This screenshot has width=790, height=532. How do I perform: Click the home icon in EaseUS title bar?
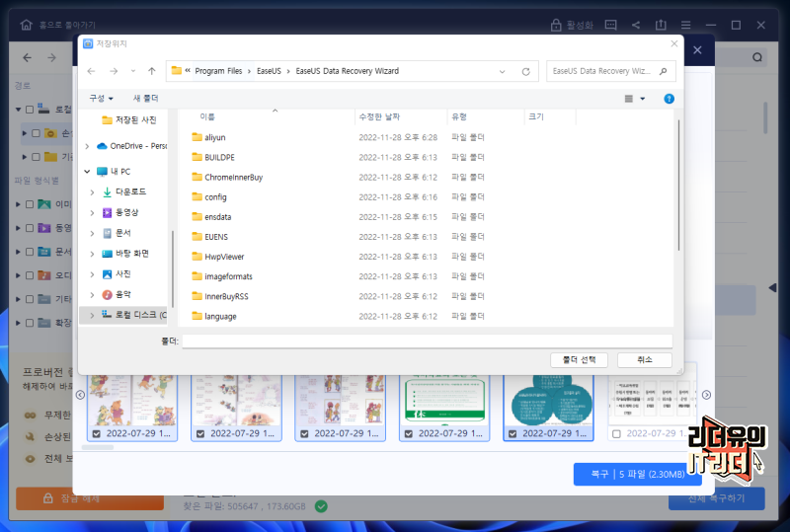[x=27, y=25]
